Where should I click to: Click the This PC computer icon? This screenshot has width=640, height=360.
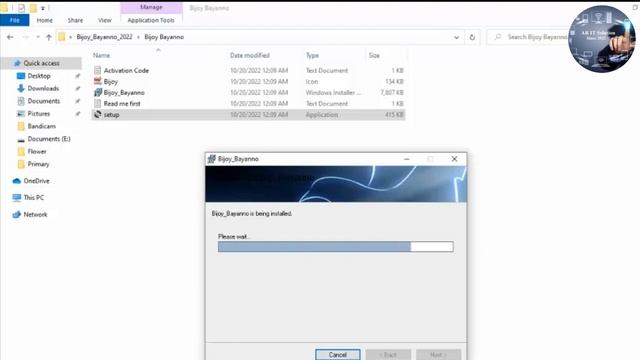pos(17,198)
